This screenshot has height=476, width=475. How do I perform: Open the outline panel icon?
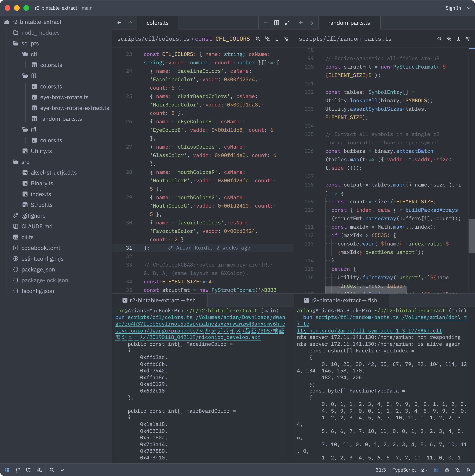28,470
